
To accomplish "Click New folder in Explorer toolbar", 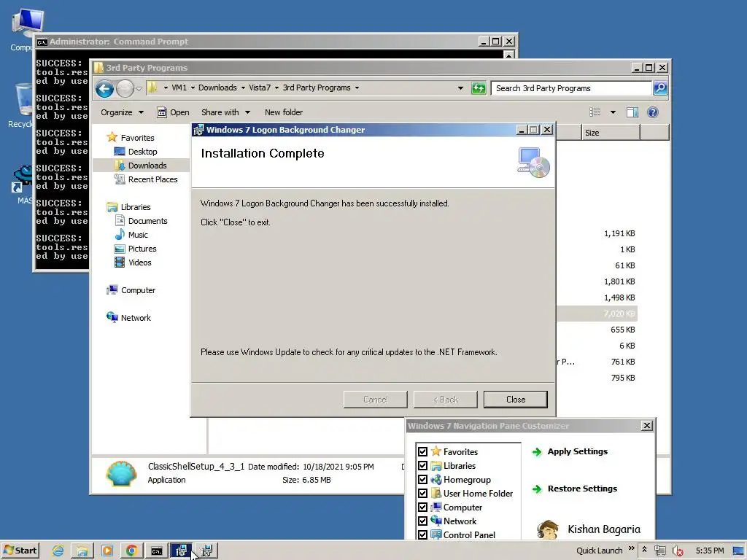I will click(x=284, y=112).
